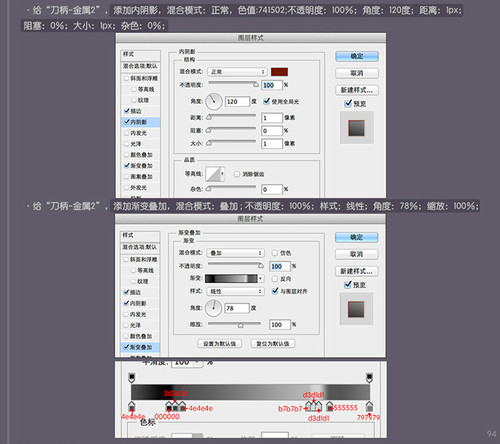Click the 阻塞 slider
The height and width of the screenshot is (444, 500).
(232, 130)
